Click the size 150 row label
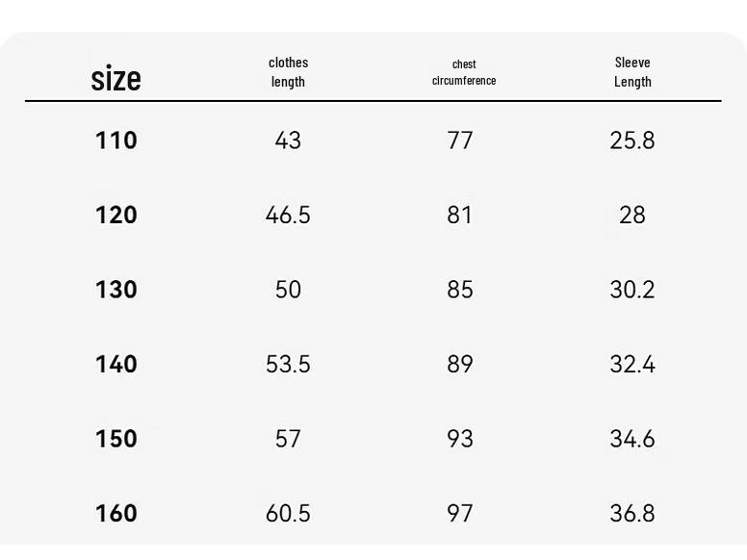The width and height of the screenshot is (747, 560). 116,439
